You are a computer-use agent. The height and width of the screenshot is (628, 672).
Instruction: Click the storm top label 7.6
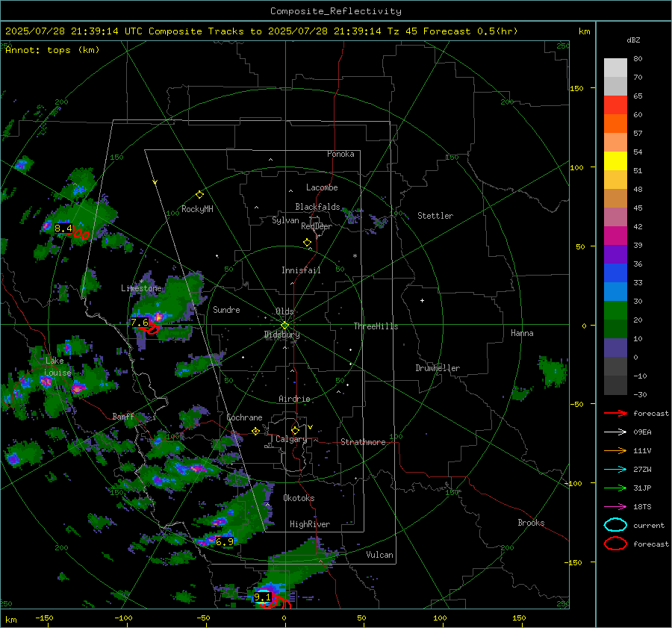click(140, 323)
